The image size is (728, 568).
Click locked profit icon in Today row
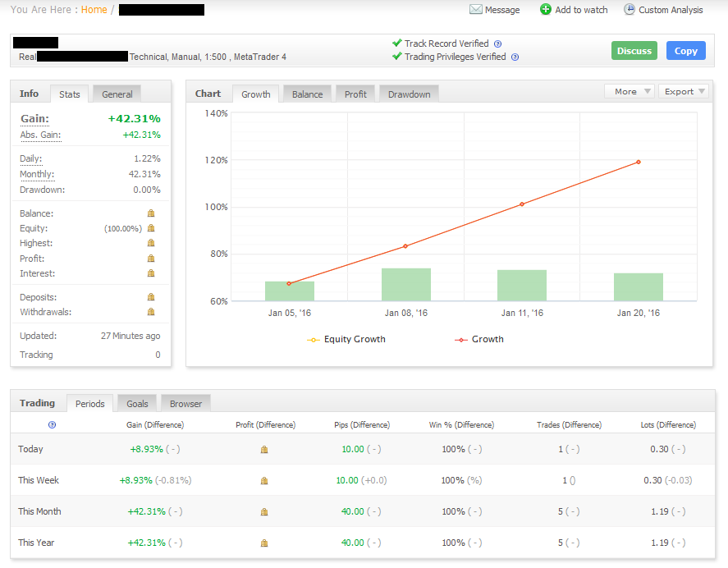[264, 450]
